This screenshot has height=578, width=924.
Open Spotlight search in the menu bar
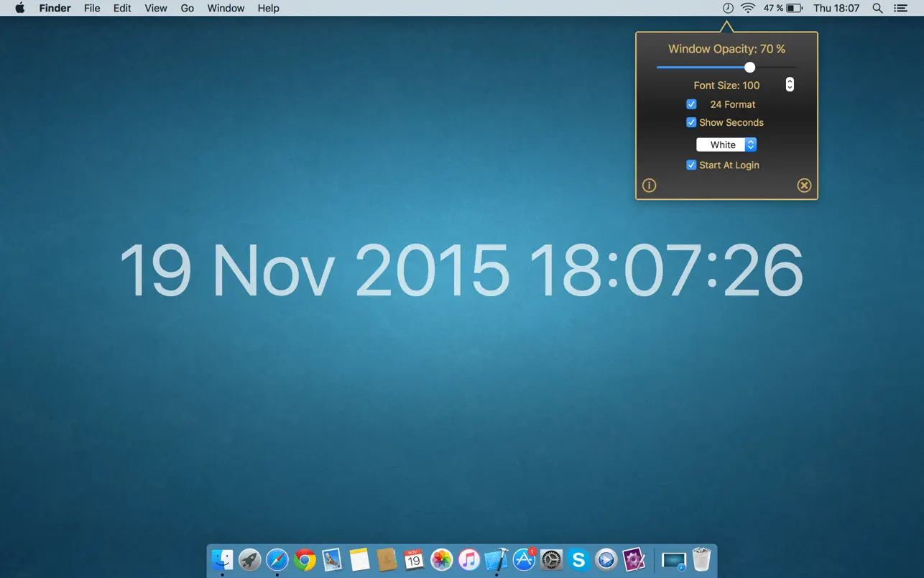[877, 8]
